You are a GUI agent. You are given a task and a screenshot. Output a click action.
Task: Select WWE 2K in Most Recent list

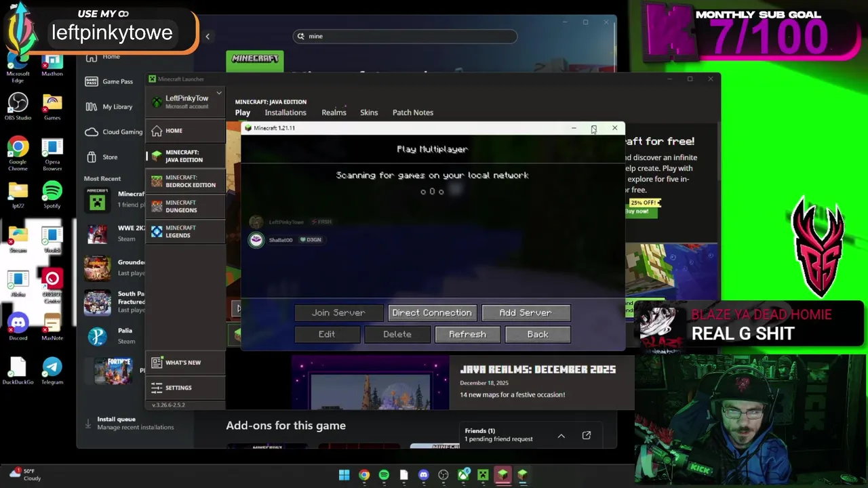114,233
